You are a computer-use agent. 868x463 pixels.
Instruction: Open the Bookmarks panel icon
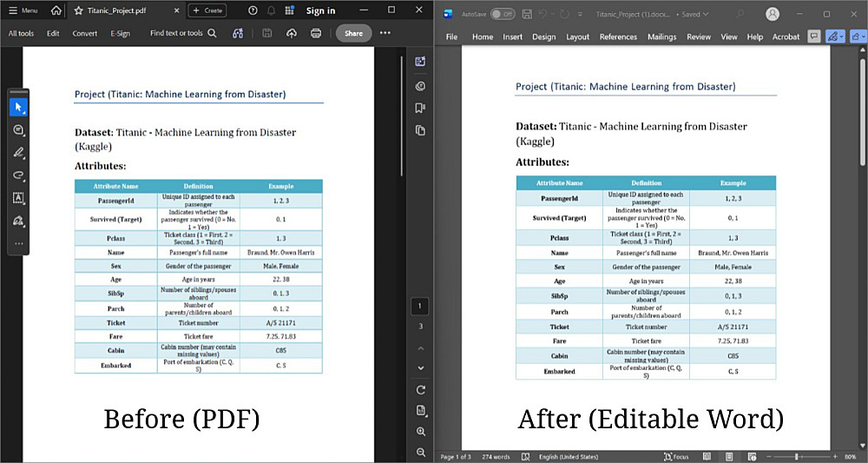[x=420, y=108]
